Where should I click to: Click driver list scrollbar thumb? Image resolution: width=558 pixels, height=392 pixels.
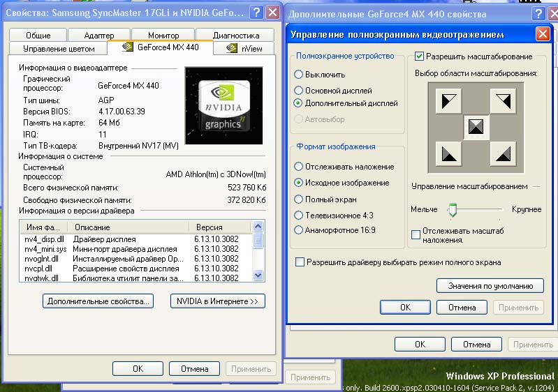tap(258, 241)
